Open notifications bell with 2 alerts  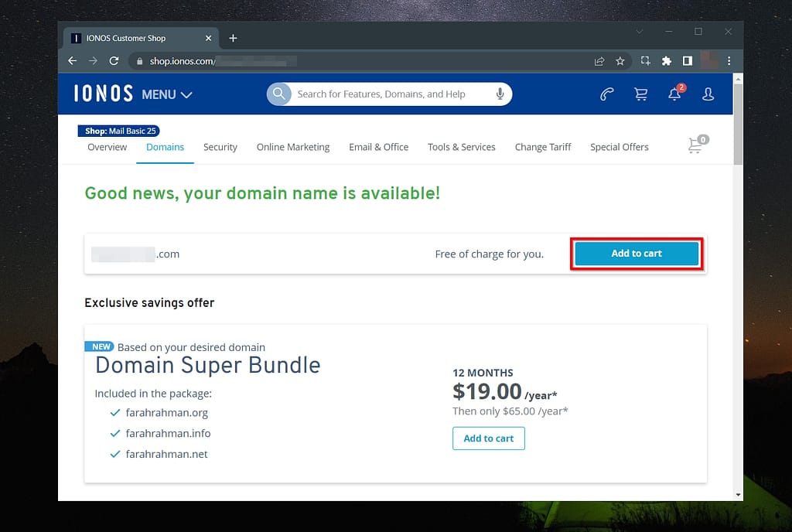click(x=675, y=94)
